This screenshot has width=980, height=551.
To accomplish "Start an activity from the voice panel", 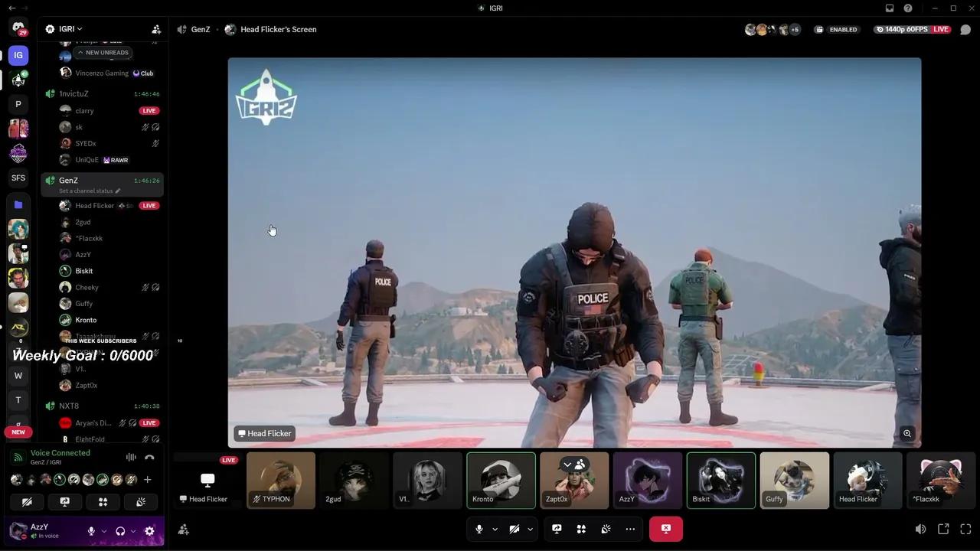I will [x=103, y=502].
